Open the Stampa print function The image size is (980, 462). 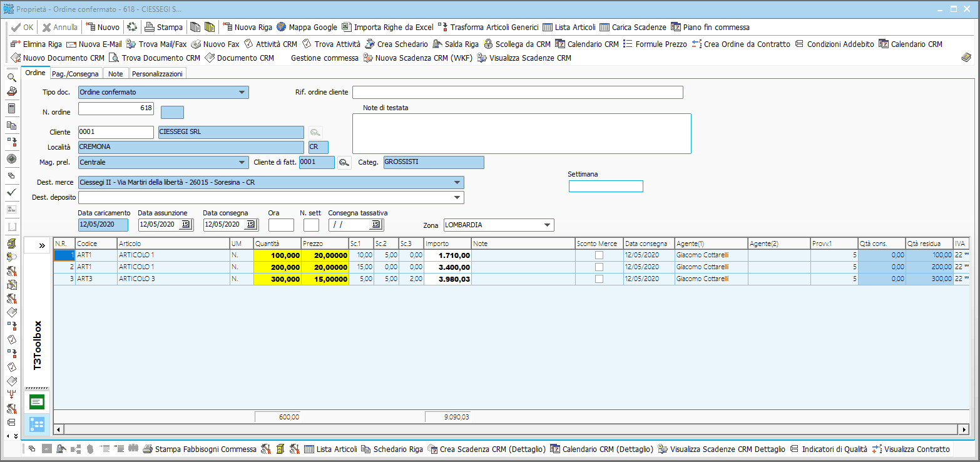pyautogui.click(x=164, y=28)
